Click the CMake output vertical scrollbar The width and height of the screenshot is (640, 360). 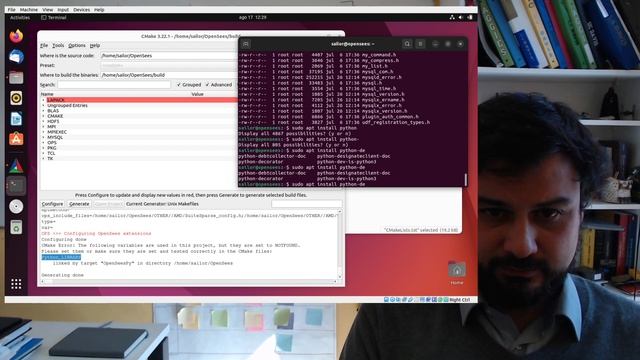[340, 244]
